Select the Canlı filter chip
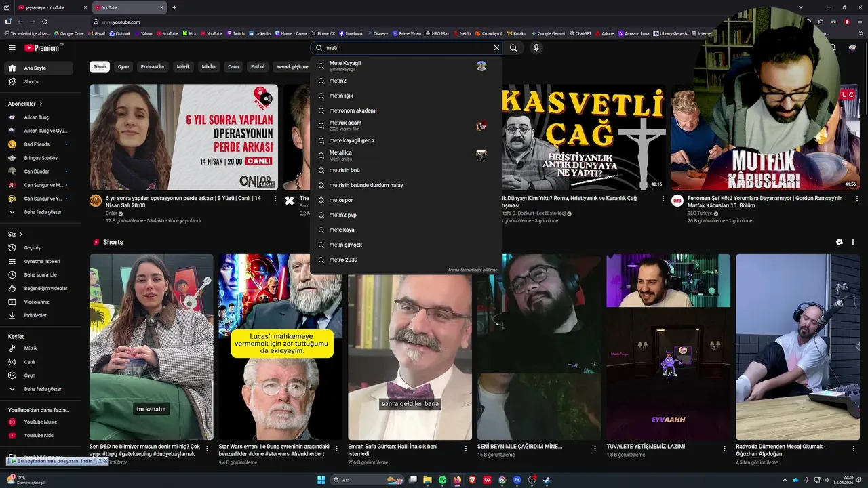 [233, 67]
